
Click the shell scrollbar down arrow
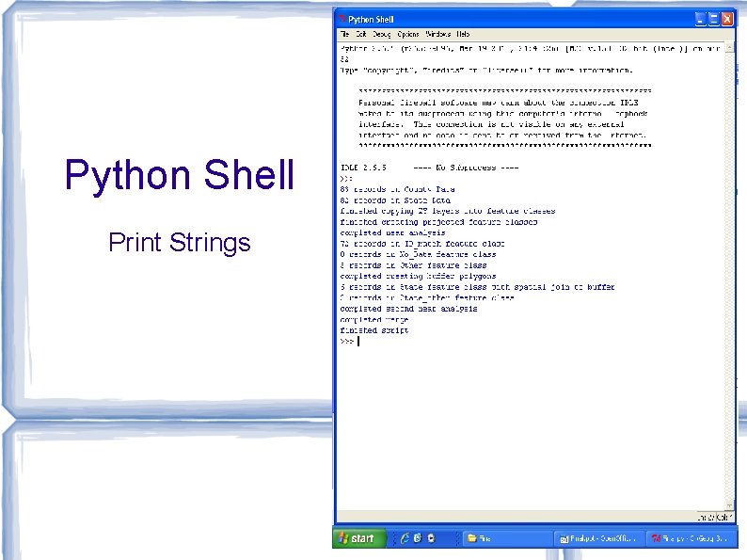[729, 505]
